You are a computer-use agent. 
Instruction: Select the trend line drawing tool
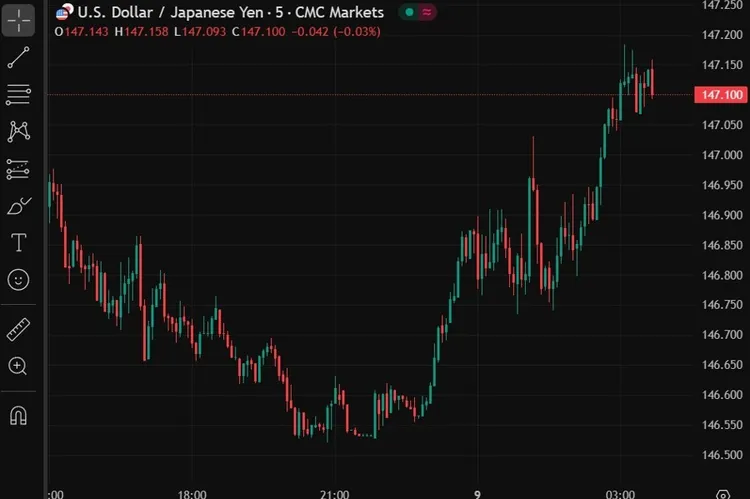[18, 57]
